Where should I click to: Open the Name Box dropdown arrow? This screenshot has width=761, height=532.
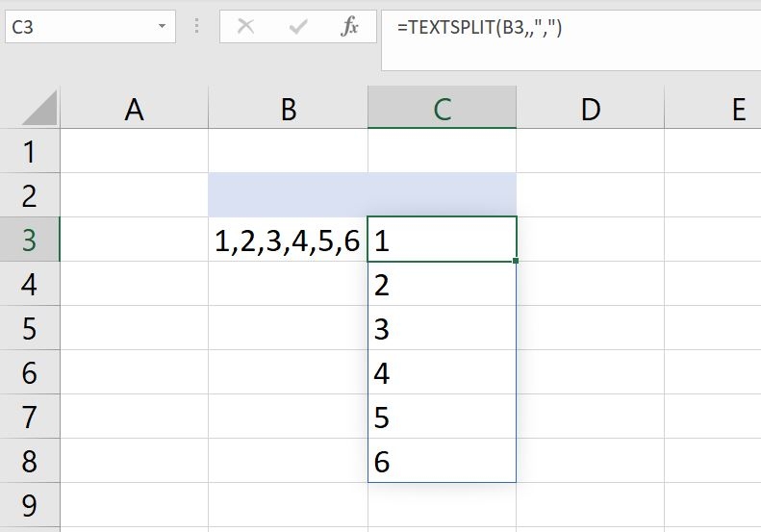tap(162, 26)
